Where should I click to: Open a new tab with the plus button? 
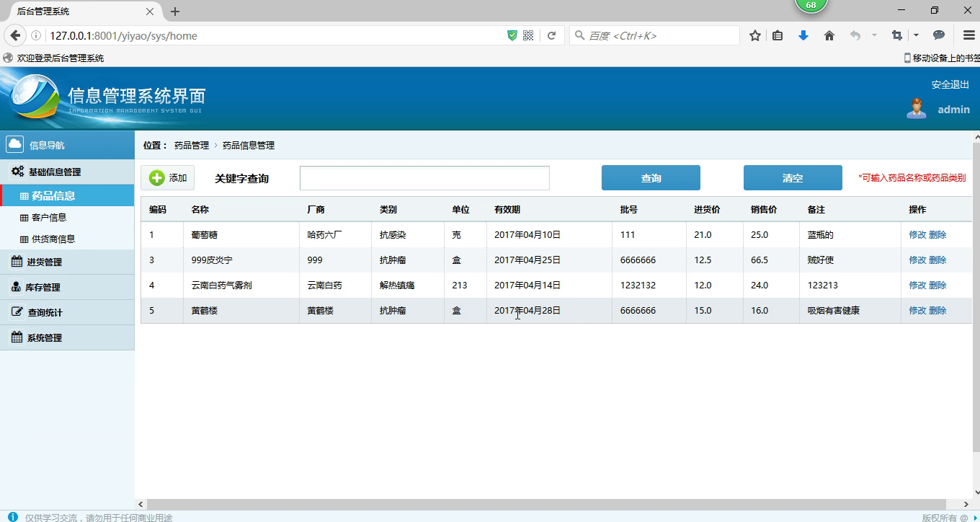175,12
